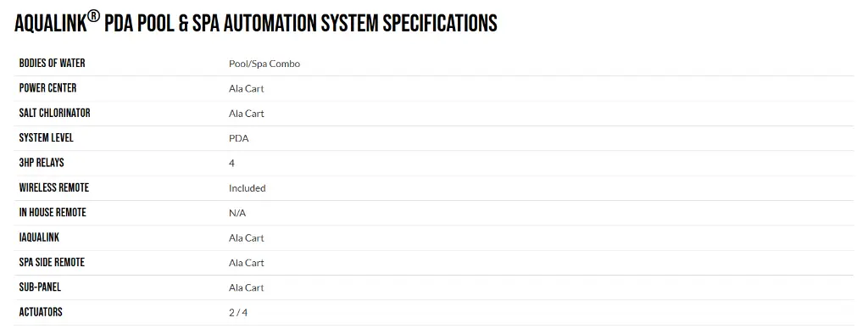Screen dimensions: 868x329
Task: Click the 2 / 4 actuators value
Action: 238,313
